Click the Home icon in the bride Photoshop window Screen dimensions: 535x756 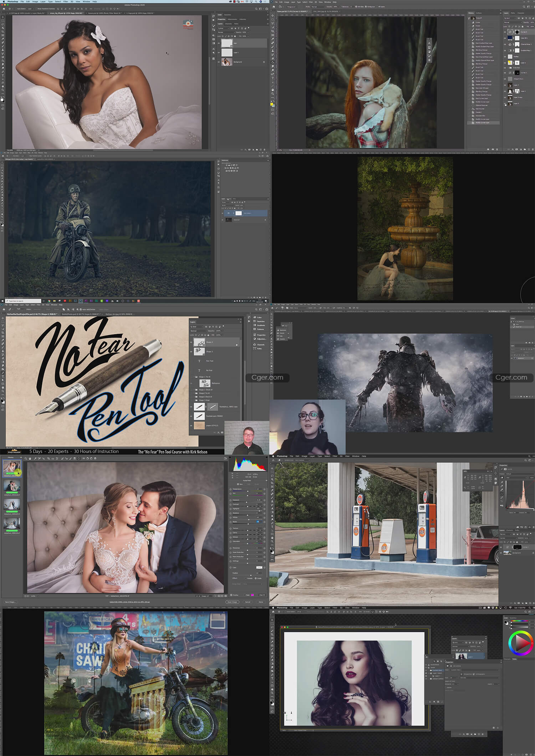4,9
